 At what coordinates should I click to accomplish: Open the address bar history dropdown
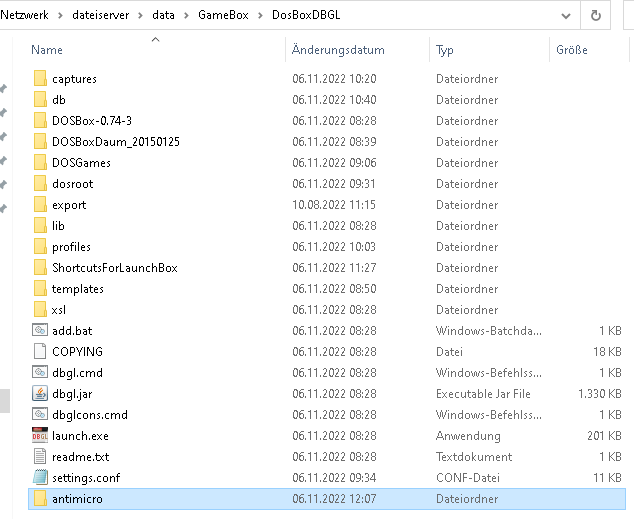(x=566, y=15)
